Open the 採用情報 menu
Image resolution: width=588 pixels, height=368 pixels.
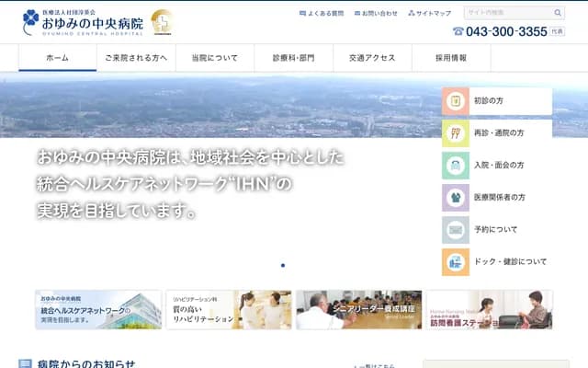point(451,58)
